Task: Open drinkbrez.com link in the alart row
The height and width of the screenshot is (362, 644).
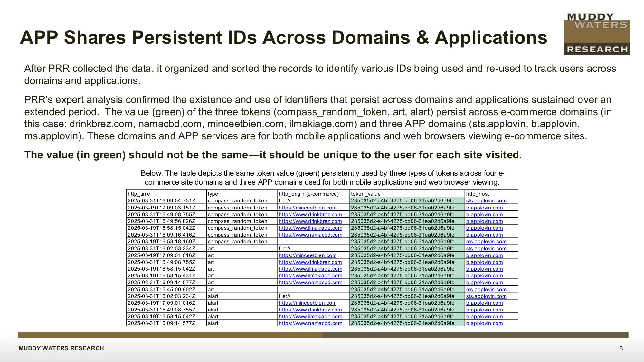Action: [310, 310]
